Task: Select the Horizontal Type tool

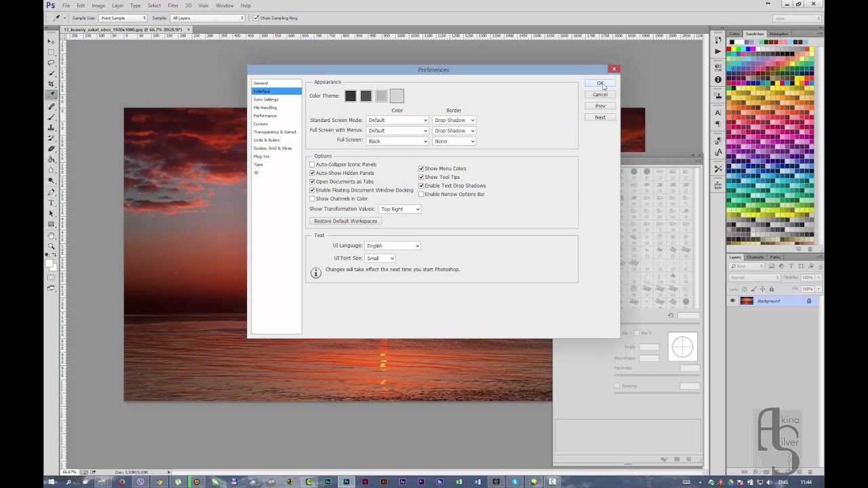Action: pos(52,203)
